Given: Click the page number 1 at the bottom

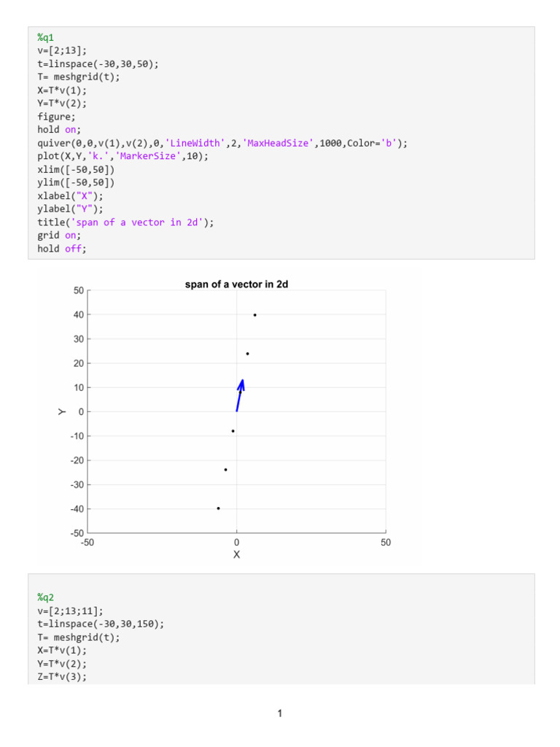Looking at the screenshot, I should (279, 713).
